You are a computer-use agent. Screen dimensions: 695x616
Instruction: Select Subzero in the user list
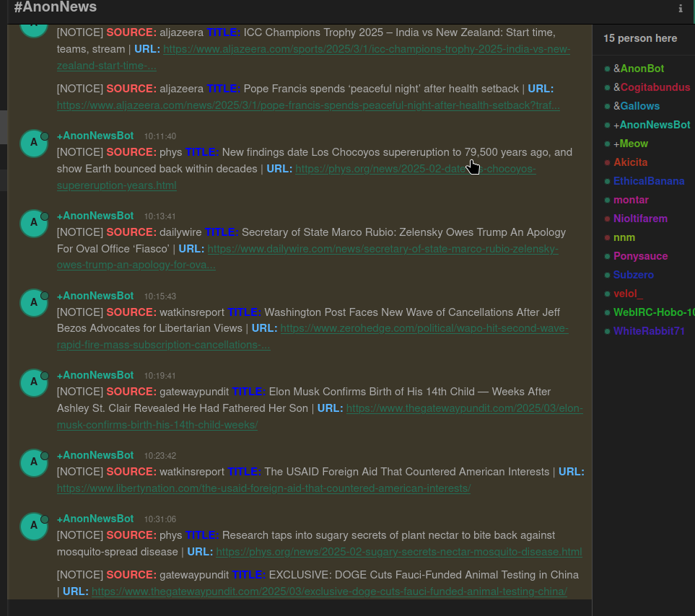pyautogui.click(x=634, y=275)
